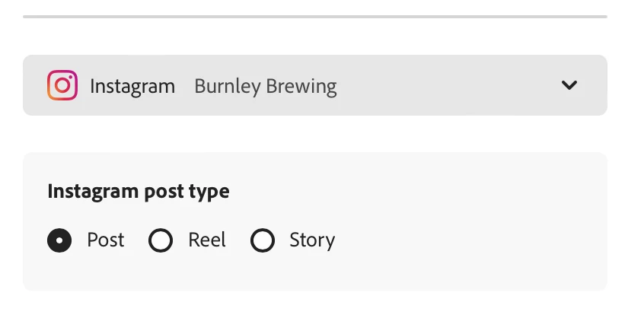This screenshot has height=318, width=644.
Task: Click the "Instagram" platform label
Action: [x=132, y=86]
